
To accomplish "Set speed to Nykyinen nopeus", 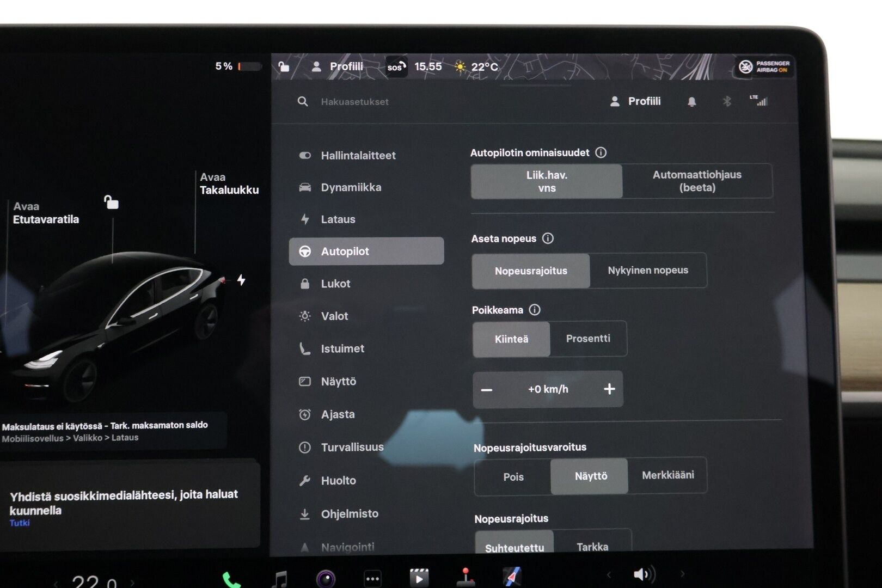I will pos(648,270).
